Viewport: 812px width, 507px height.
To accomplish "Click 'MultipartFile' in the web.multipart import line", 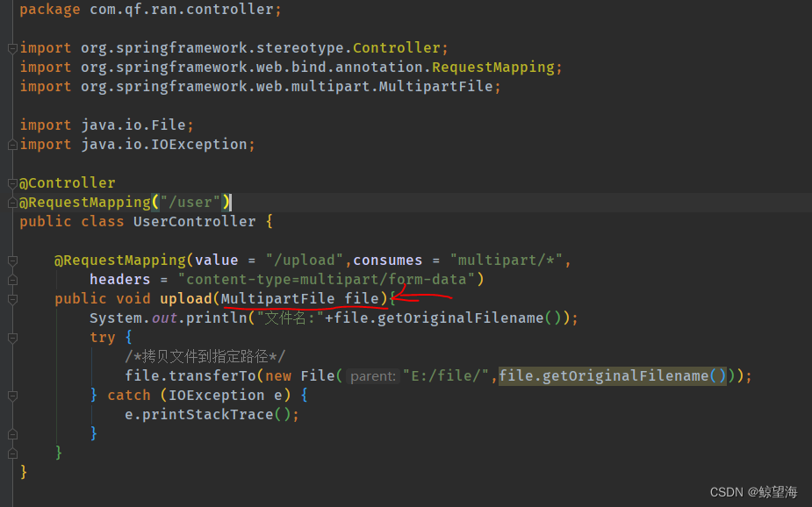I will click(435, 86).
